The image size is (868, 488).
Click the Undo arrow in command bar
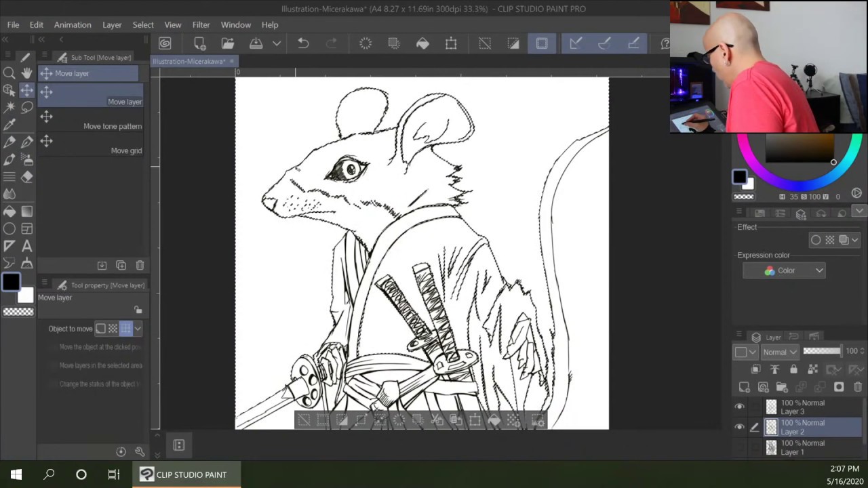[x=303, y=43]
